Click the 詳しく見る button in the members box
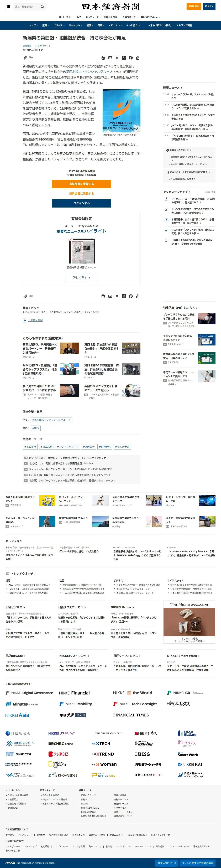Viewport: 221px width, 868px height. 82,278
